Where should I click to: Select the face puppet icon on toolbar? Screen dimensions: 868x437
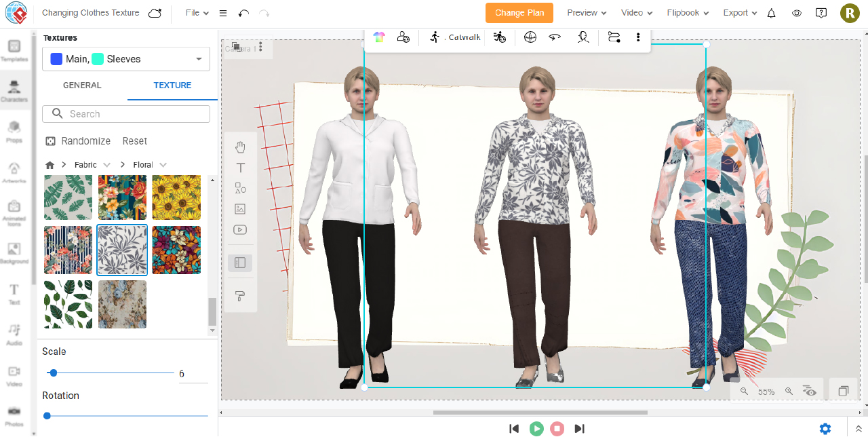[x=583, y=37]
